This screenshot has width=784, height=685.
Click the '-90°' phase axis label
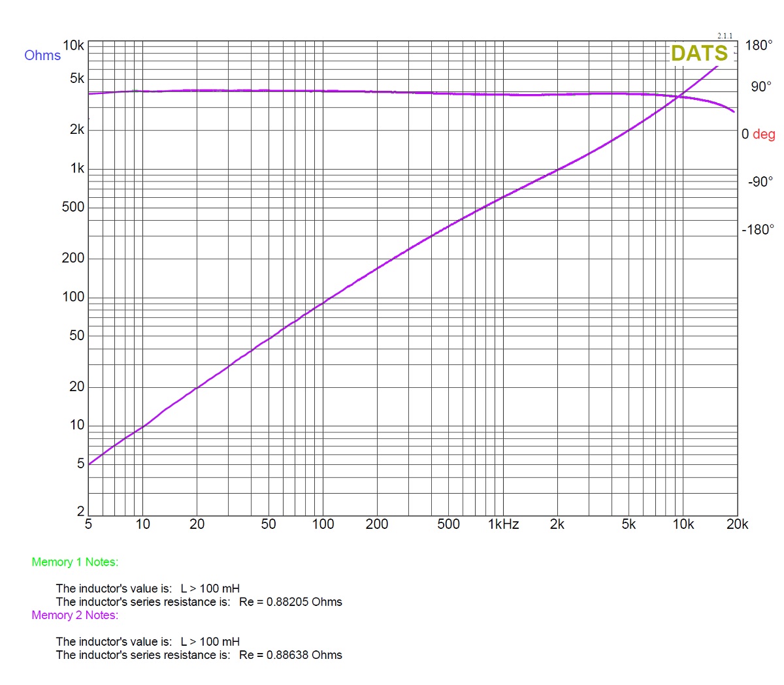[760, 182]
